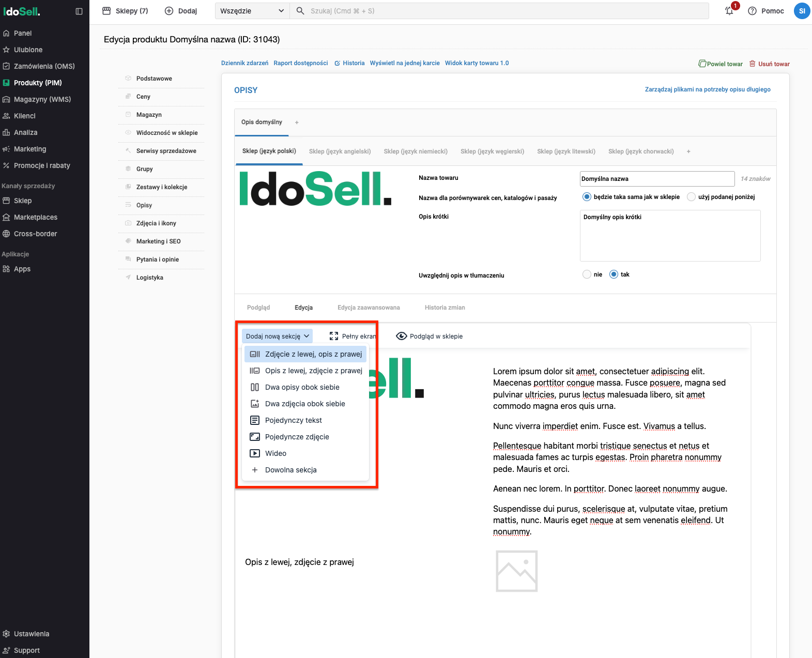Click the Marketing megaphone icon
The height and width of the screenshot is (658, 812).
tap(6, 149)
